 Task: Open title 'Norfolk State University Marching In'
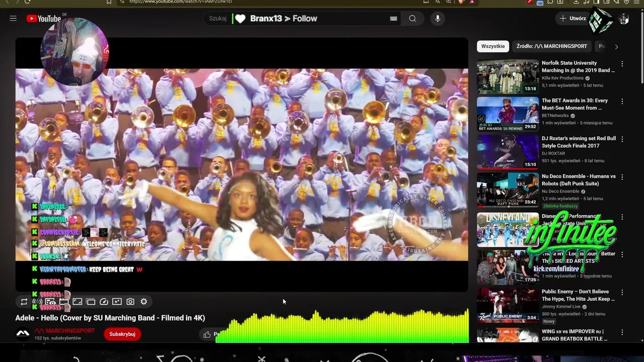pos(578,67)
